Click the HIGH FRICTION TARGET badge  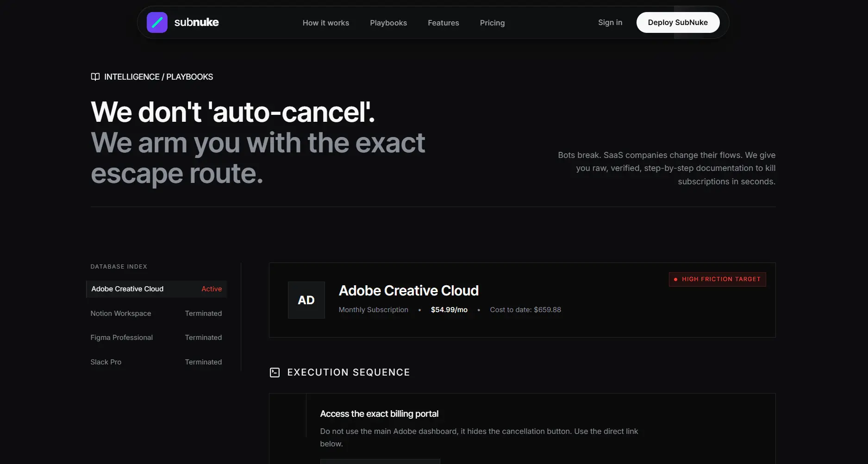point(717,279)
